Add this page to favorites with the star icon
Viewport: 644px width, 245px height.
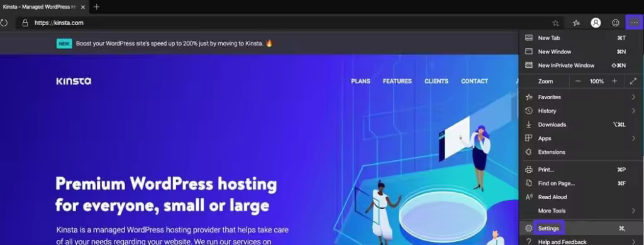coord(556,23)
